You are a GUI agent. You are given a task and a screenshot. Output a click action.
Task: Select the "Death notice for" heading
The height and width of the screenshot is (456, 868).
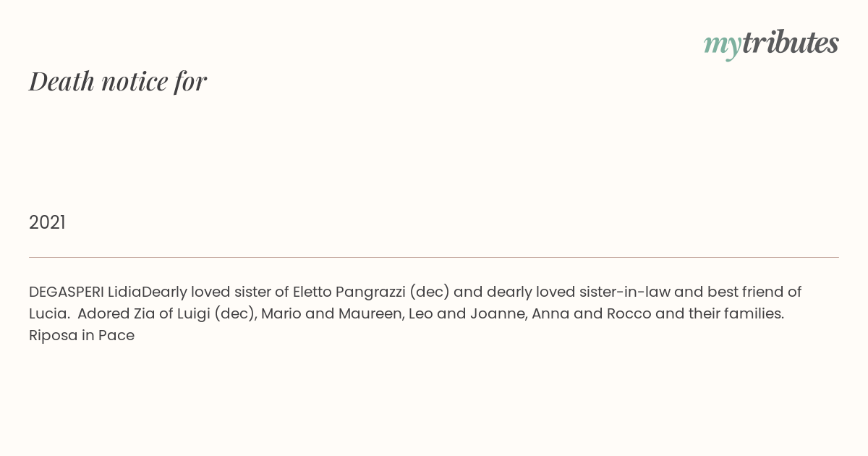[118, 82]
